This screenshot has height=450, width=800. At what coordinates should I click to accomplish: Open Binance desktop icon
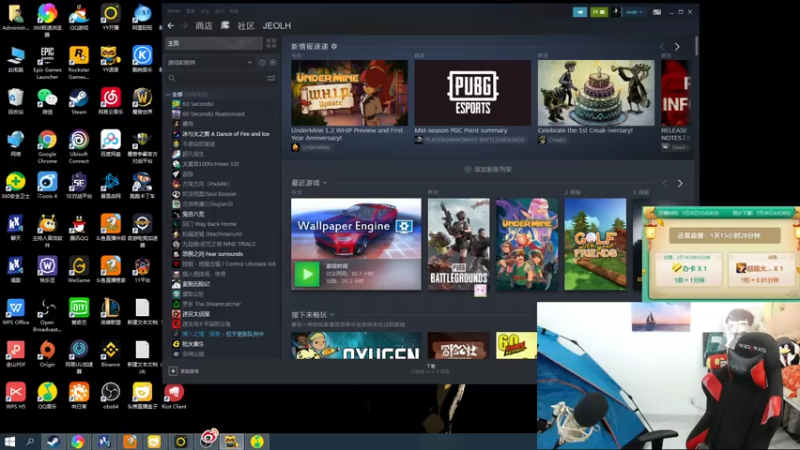110,354
